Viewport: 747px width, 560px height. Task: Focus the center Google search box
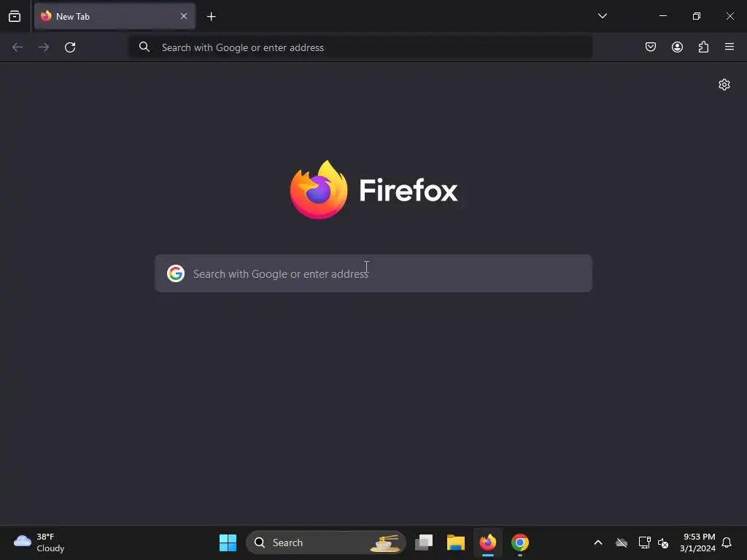373,273
